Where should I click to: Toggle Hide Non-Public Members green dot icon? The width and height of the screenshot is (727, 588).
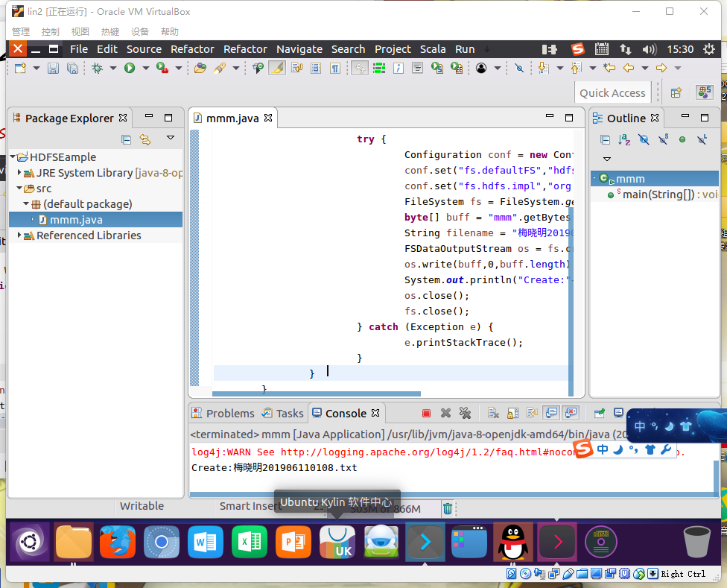click(x=682, y=139)
